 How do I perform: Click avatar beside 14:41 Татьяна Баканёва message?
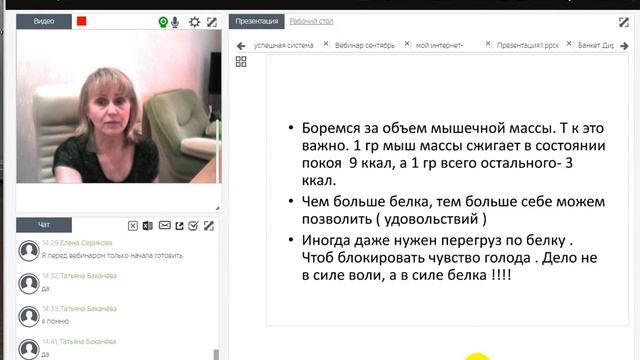click(29, 349)
